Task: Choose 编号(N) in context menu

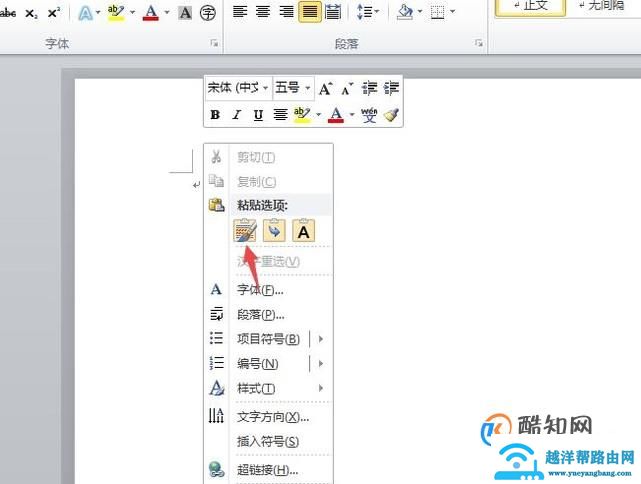Action: tap(257, 363)
